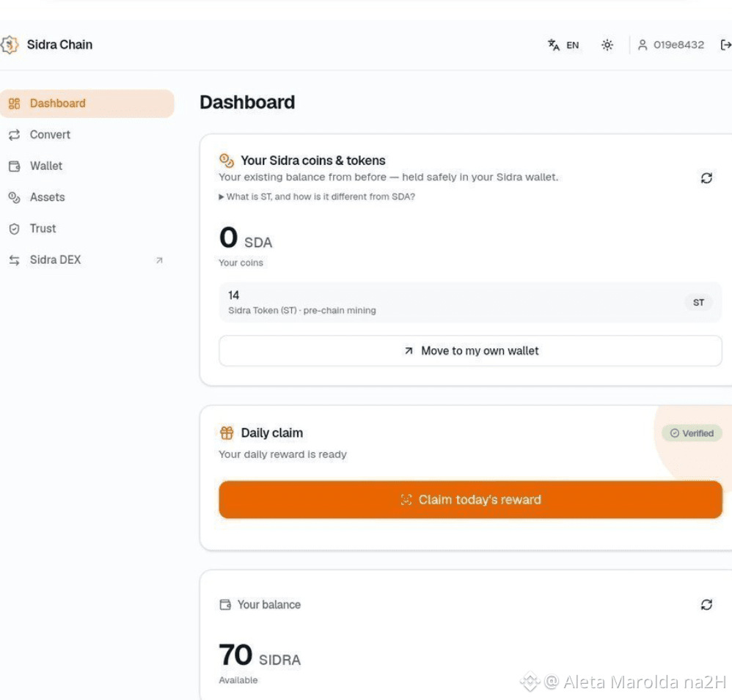Click the Trust shield icon in sidebar
Viewport: 732px width, 700px height.
tap(15, 229)
